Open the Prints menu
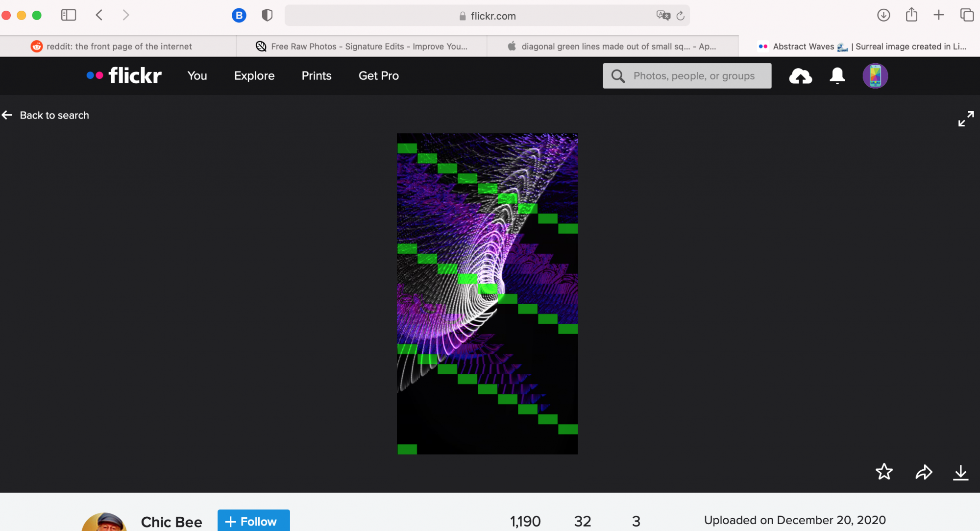The image size is (980, 531). click(x=317, y=76)
